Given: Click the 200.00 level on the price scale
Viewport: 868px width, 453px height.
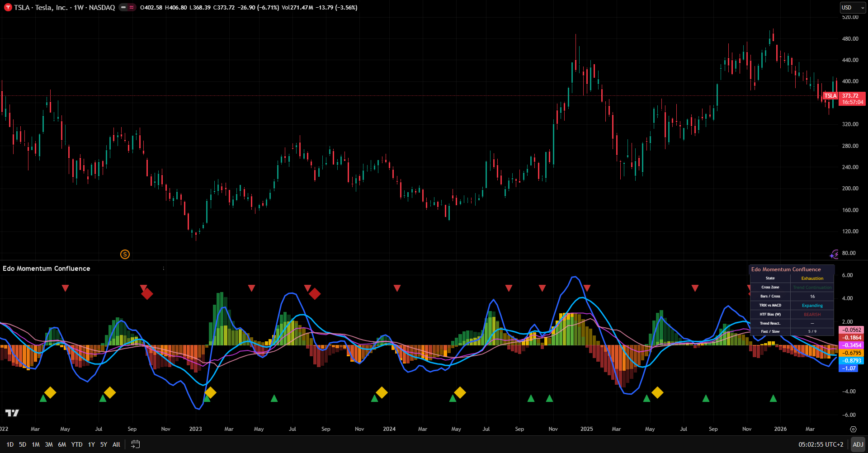Looking at the screenshot, I should pos(850,189).
